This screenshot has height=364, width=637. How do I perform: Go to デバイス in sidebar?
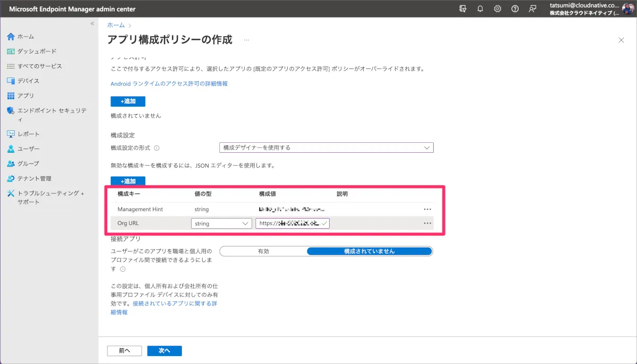(28, 81)
